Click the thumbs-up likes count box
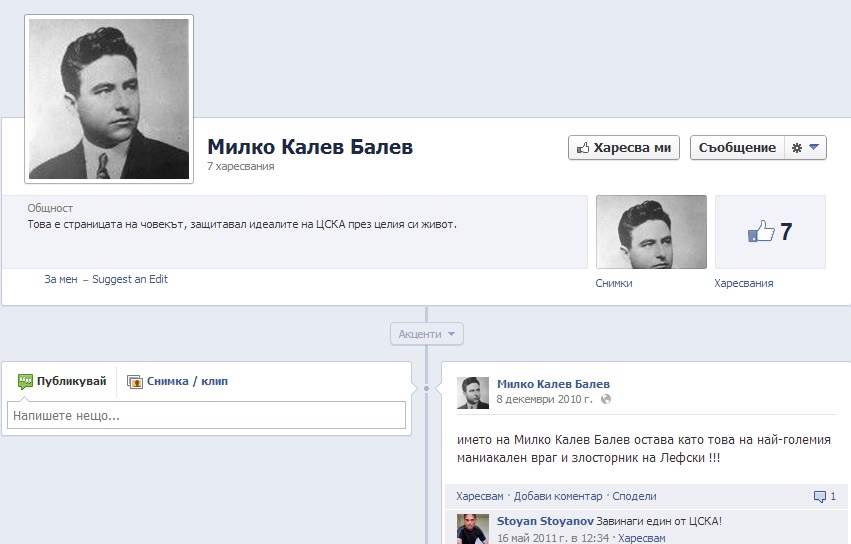Screen dimensions: 851x544 coord(770,232)
